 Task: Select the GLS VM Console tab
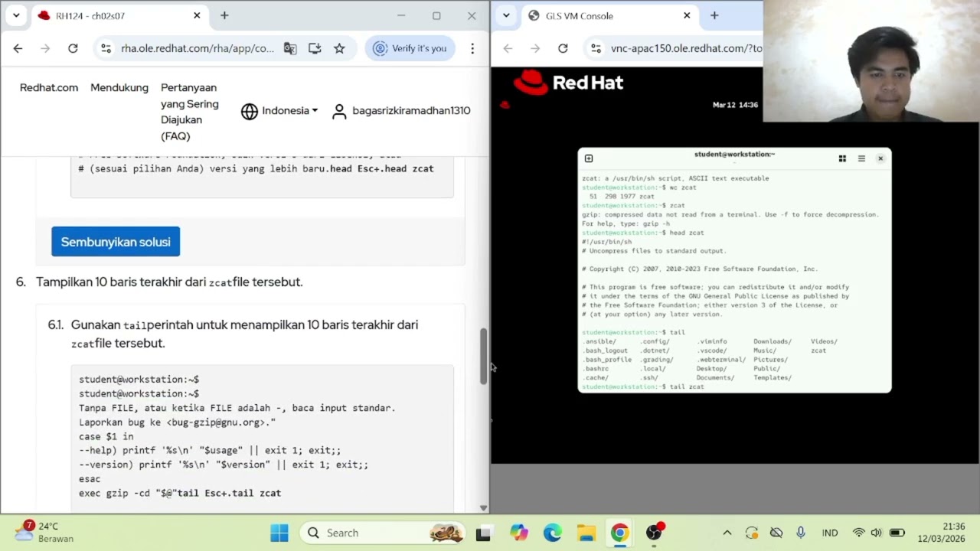(x=609, y=15)
